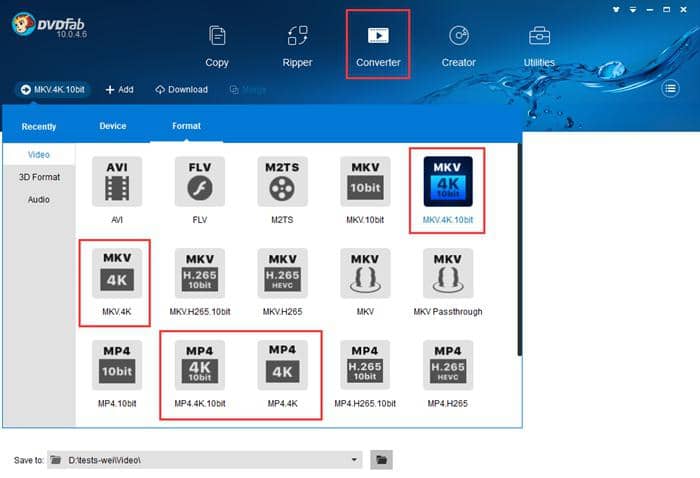Screen dimensions: 700x478
Task: Browse output folder with folder icon button
Action: click(381, 460)
